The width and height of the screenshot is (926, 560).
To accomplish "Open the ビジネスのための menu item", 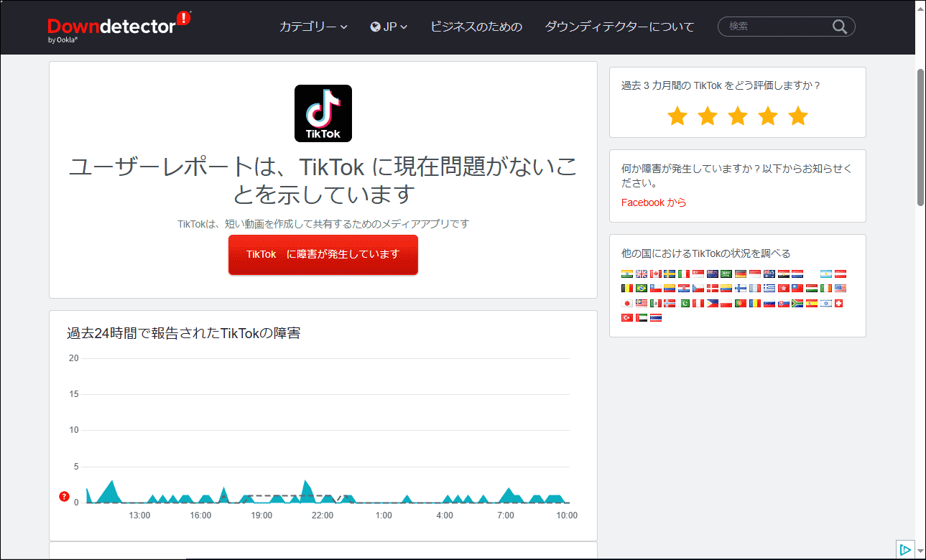I will [476, 27].
